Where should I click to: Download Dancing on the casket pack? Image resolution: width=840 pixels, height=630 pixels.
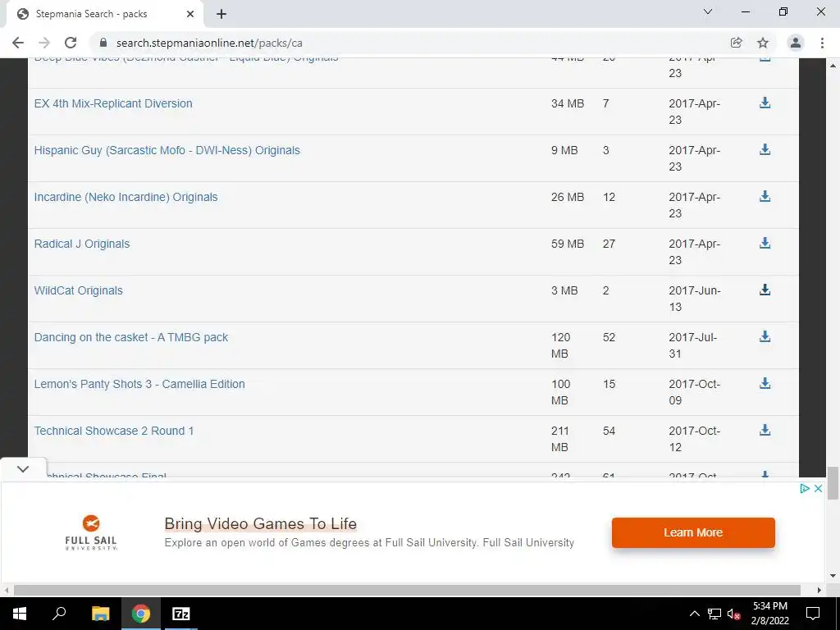pos(765,336)
